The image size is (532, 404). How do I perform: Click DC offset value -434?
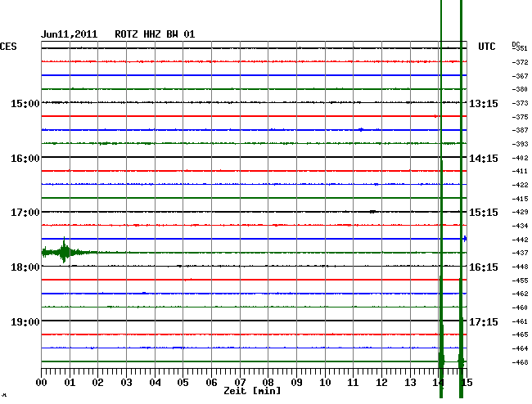[520, 226]
